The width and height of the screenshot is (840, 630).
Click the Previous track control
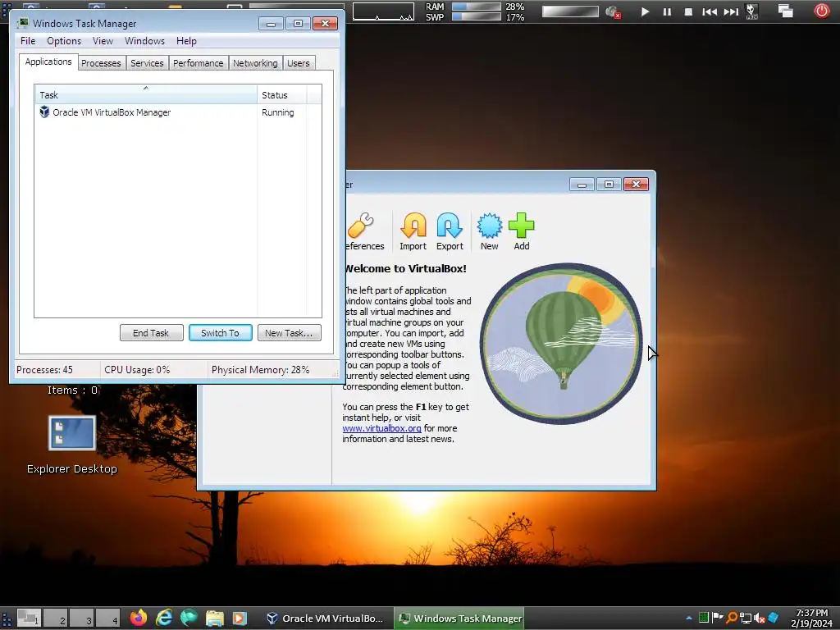point(710,11)
